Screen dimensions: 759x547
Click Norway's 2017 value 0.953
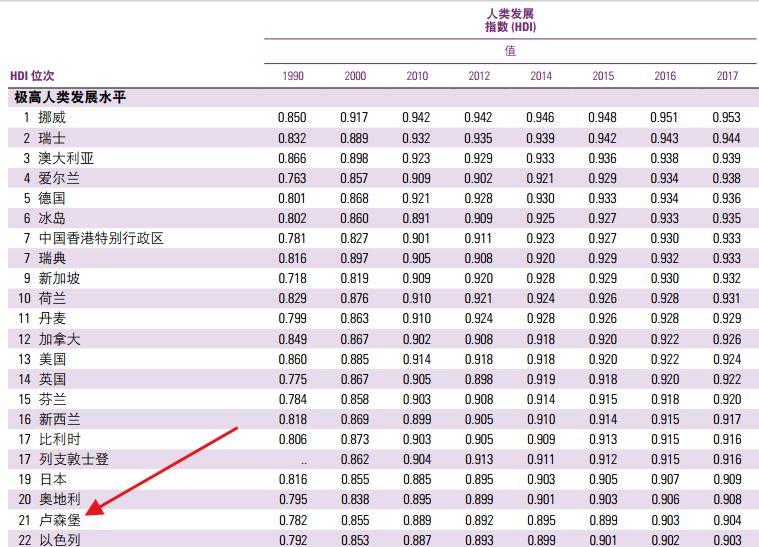(726, 117)
